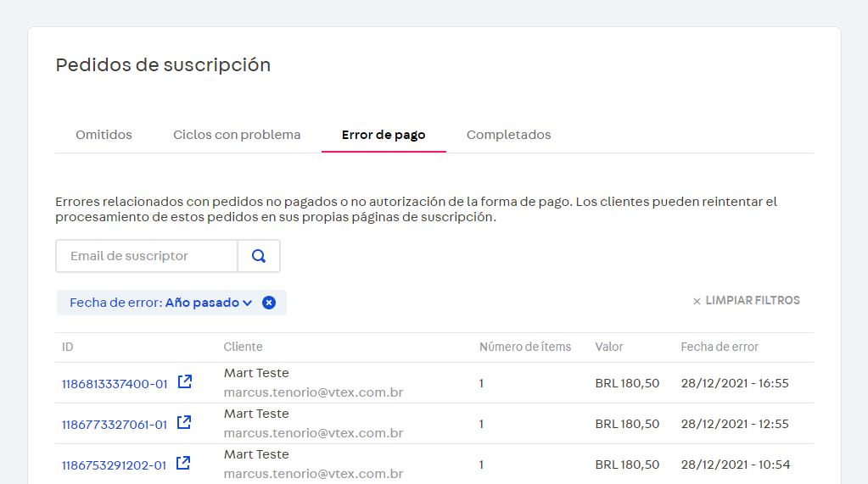
Task: Click the ID column header
Action: [x=68, y=347]
